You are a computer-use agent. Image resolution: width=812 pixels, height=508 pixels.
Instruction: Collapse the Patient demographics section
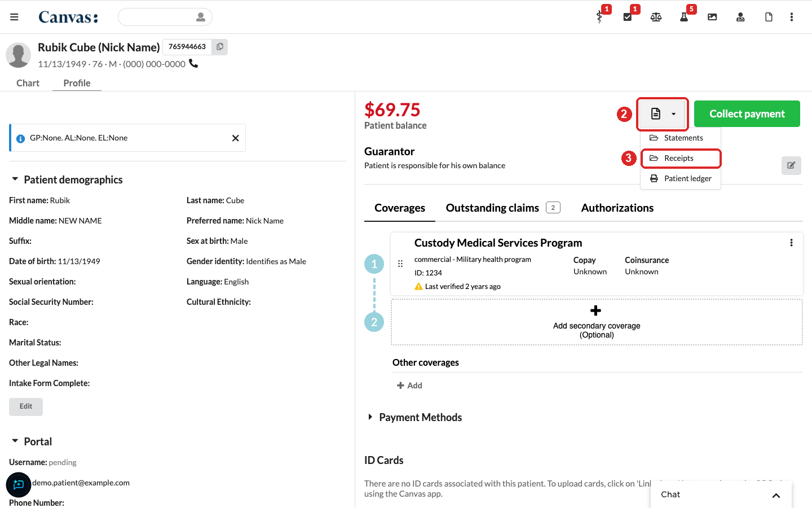15,179
